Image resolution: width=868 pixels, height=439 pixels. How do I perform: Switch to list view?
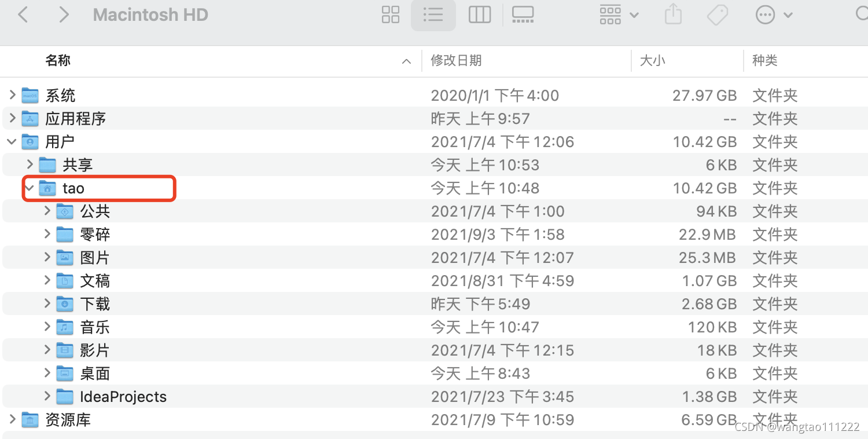433,15
